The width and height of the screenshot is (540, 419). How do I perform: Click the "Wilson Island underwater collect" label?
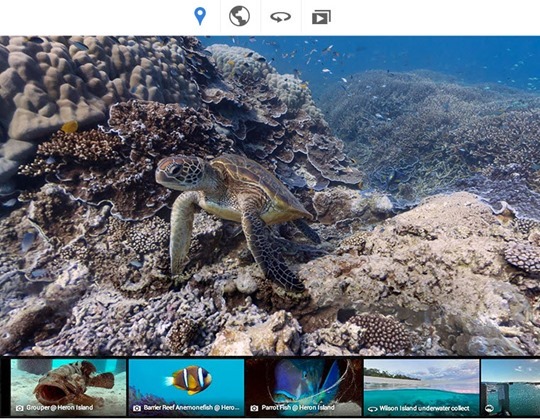tap(424, 408)
